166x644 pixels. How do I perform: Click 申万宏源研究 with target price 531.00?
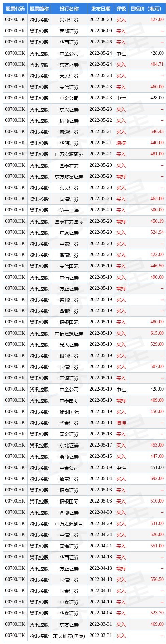(69, 524)
